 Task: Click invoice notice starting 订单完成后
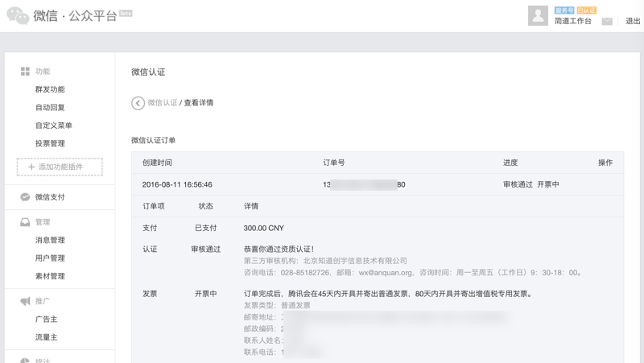point(388,294)
